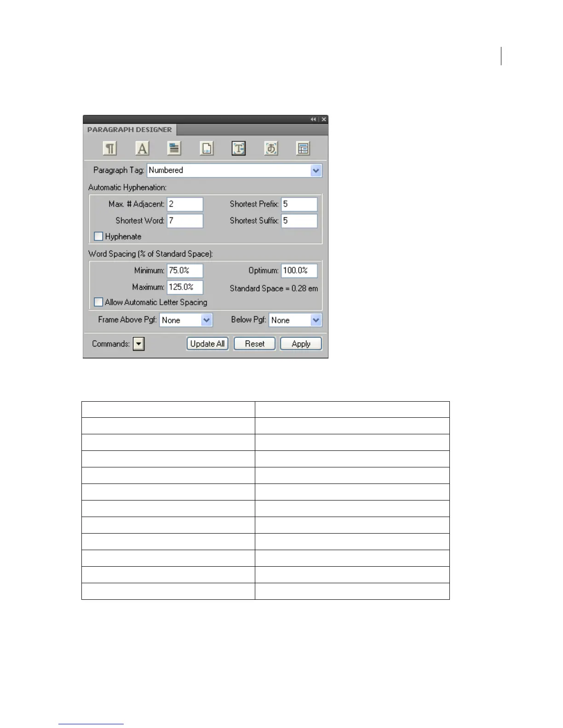Expand the Below Pgf dropdown

pyautogui.click(x=316, y=320)
